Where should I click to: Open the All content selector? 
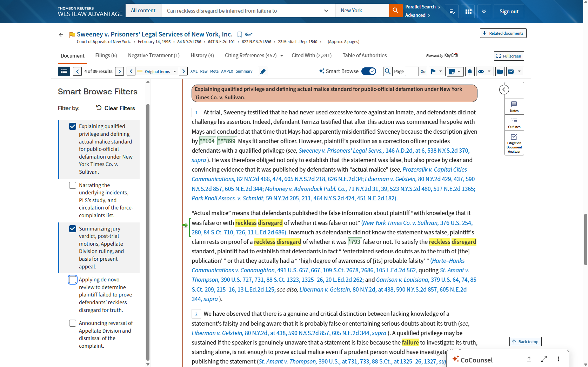(143, 11)
